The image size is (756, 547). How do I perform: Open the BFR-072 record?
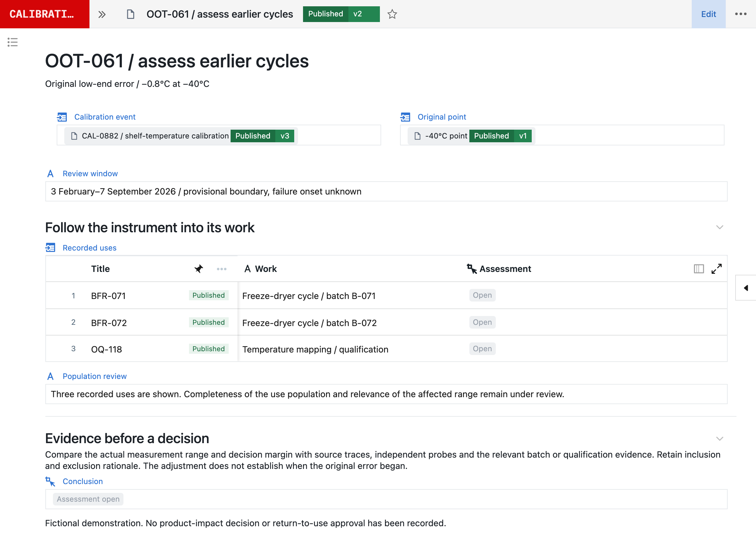(x=109, y=323)
